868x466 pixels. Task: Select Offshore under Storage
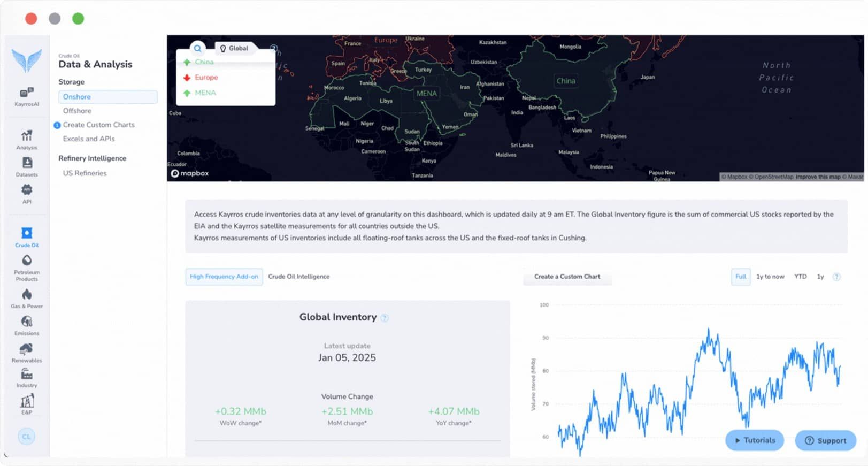(77, 111)
